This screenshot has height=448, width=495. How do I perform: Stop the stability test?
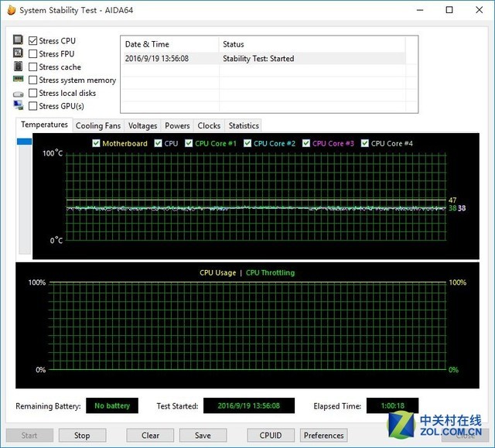point(83,436)
